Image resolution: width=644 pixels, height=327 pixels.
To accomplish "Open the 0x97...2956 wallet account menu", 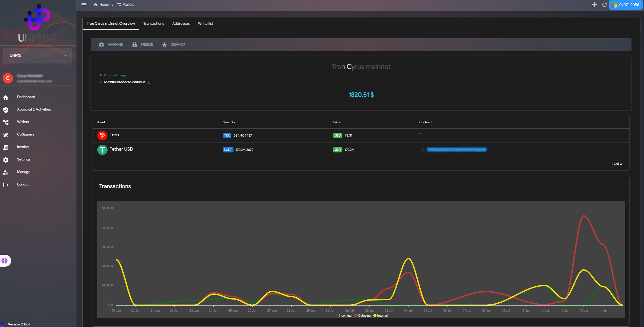I will [x=626, y=5].
